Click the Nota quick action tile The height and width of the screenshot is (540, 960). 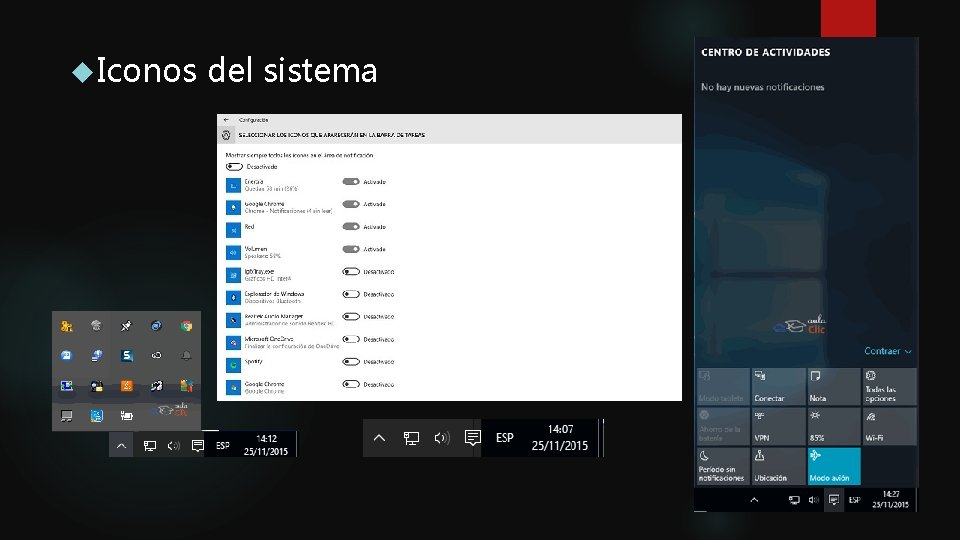click(x=833, y=386)
